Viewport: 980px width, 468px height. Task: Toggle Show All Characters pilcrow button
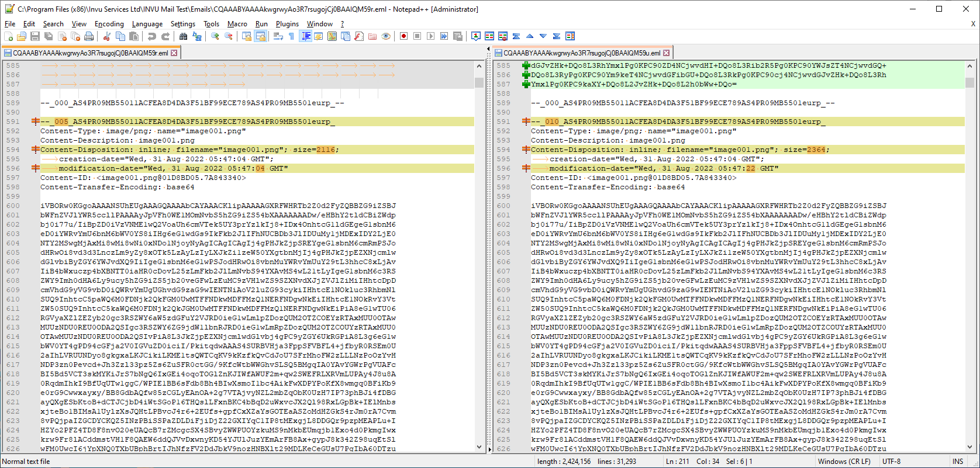tap(291, 36)
